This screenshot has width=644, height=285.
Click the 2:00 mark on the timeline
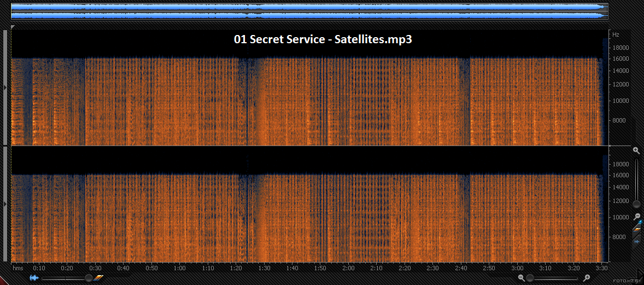pyautogui.click(x=348, y=268)
